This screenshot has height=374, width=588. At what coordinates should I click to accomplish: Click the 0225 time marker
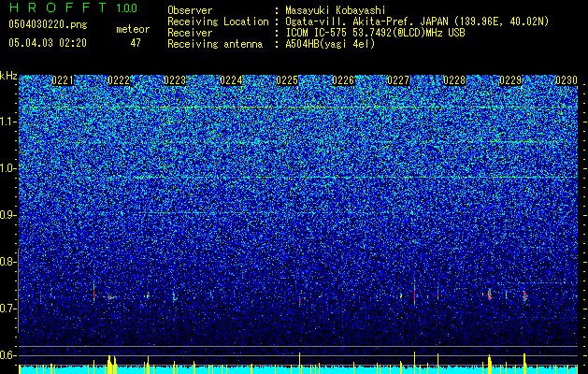287,80
